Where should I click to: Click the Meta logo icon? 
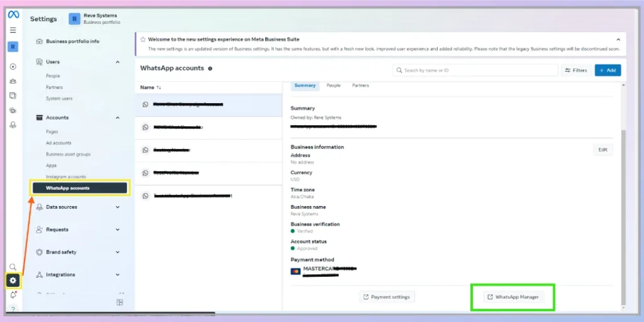[13, 14]
